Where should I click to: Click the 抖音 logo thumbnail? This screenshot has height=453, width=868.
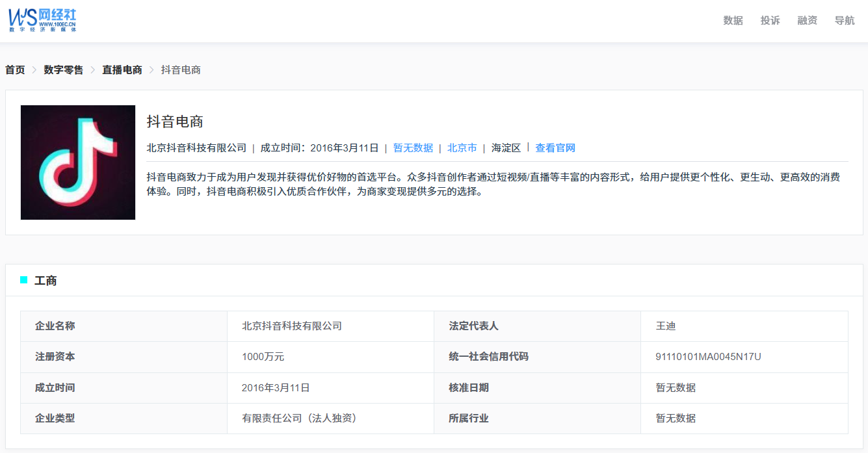pos(77,162)
